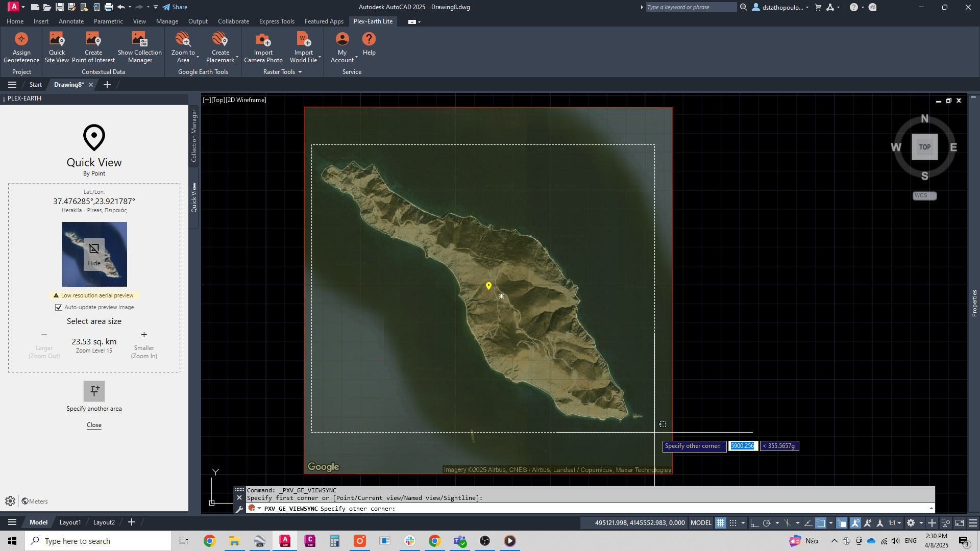The height and width of the screenshot is (551, 980).
Task: Toggle Auto-update preview image checkbox
Action: click(59, 307)
